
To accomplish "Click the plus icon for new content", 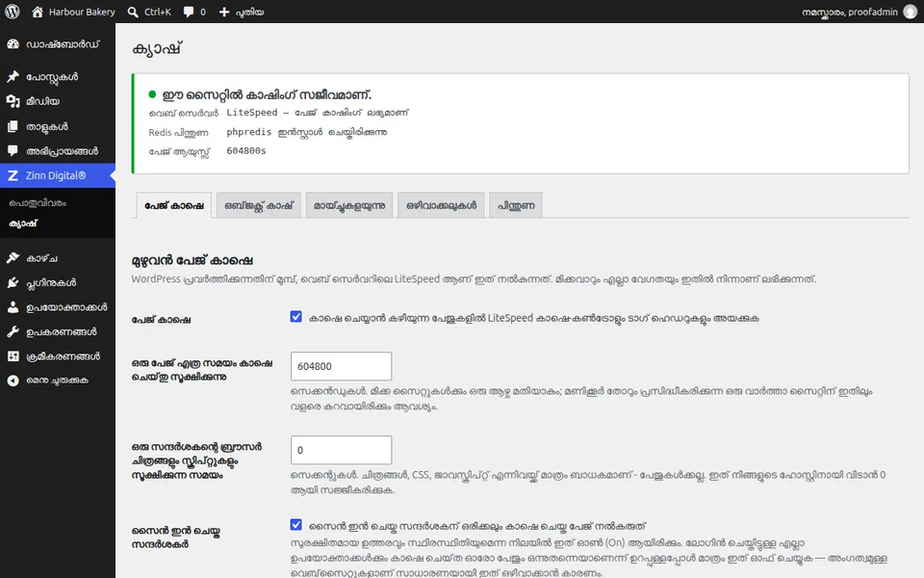I will pyautogui.click(x=224, y=12).
